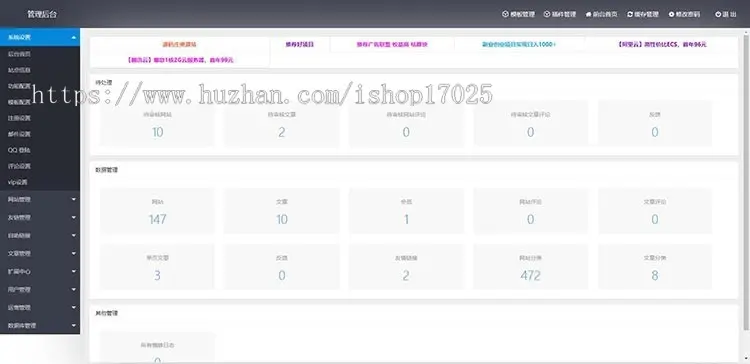Click the power icon beside 退出
The image size is (750, 364).
click(718, 14)
